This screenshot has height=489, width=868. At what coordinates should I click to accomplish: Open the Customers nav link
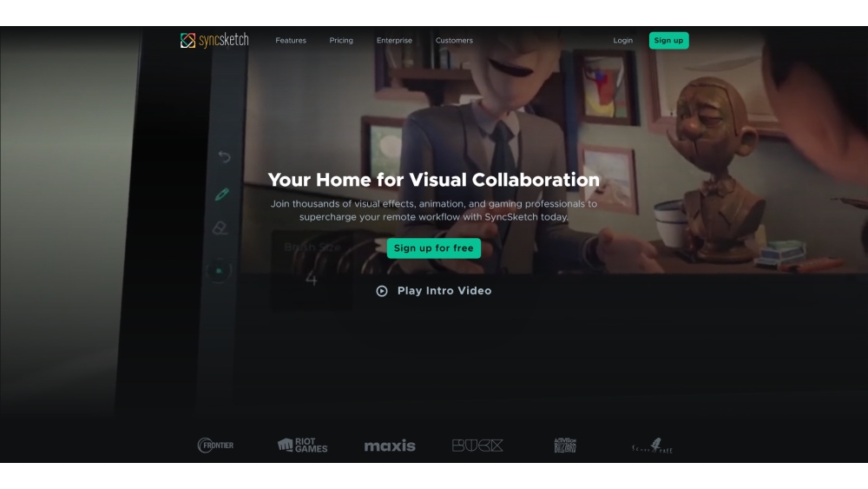[454, 41]
